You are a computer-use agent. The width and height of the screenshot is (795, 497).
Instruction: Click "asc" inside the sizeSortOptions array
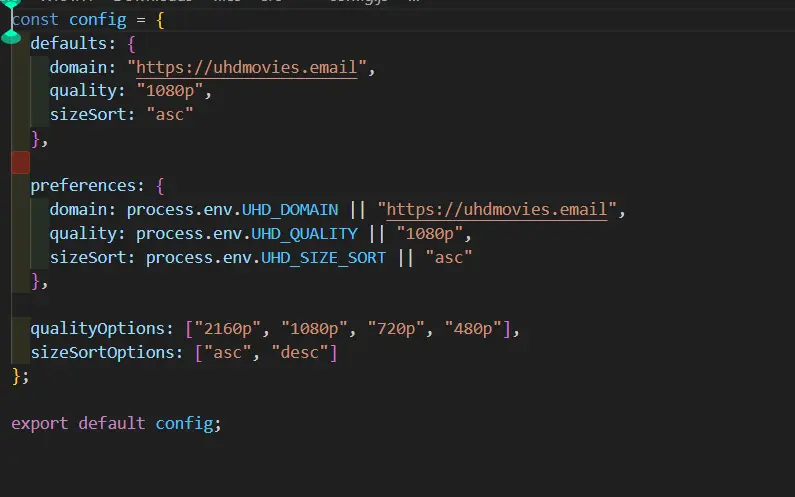[x=228, y=352]
